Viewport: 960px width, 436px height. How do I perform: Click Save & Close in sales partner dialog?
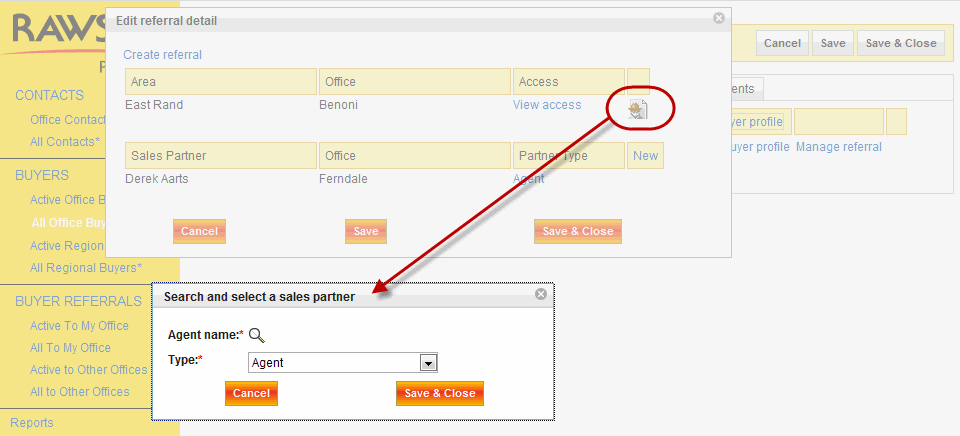click(439, 394)
